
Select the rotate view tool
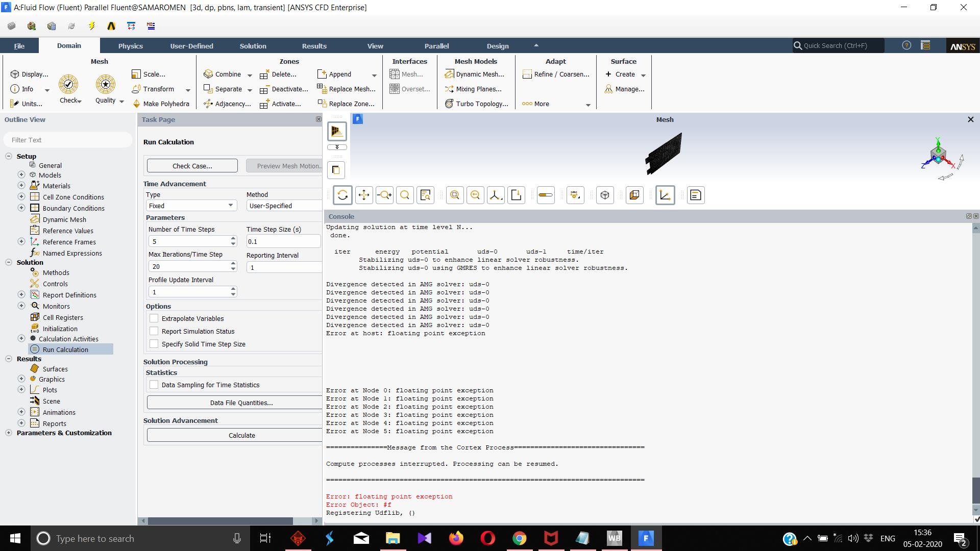pyautogui.click(x=342, y=195)
